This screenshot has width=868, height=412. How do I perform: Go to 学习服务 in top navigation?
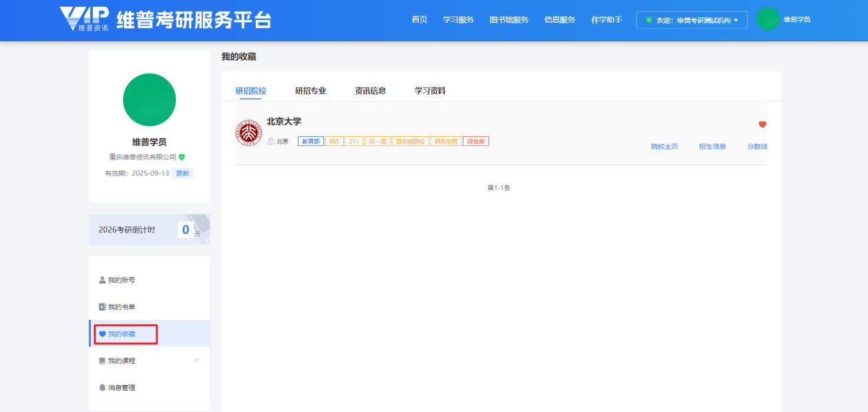click(x=458, y=20)
